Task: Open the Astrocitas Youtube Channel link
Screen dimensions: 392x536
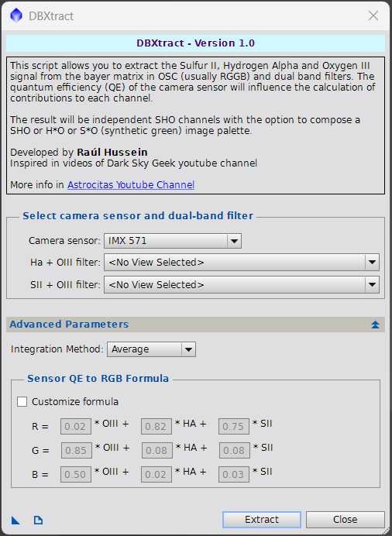Action: (131, 185)
